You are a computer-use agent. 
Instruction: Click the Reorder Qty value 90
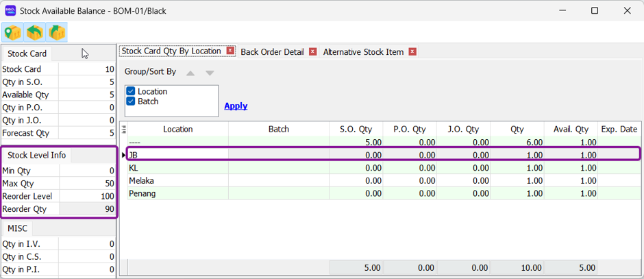88,209
